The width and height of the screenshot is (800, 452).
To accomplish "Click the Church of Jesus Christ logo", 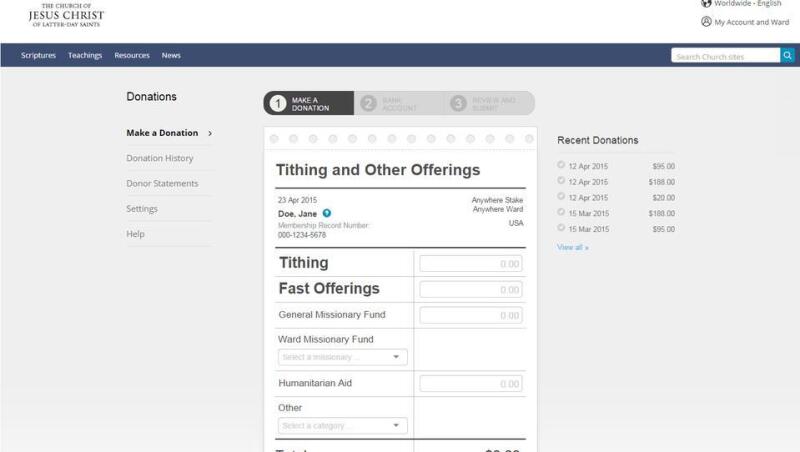I will tap(66, 14).
